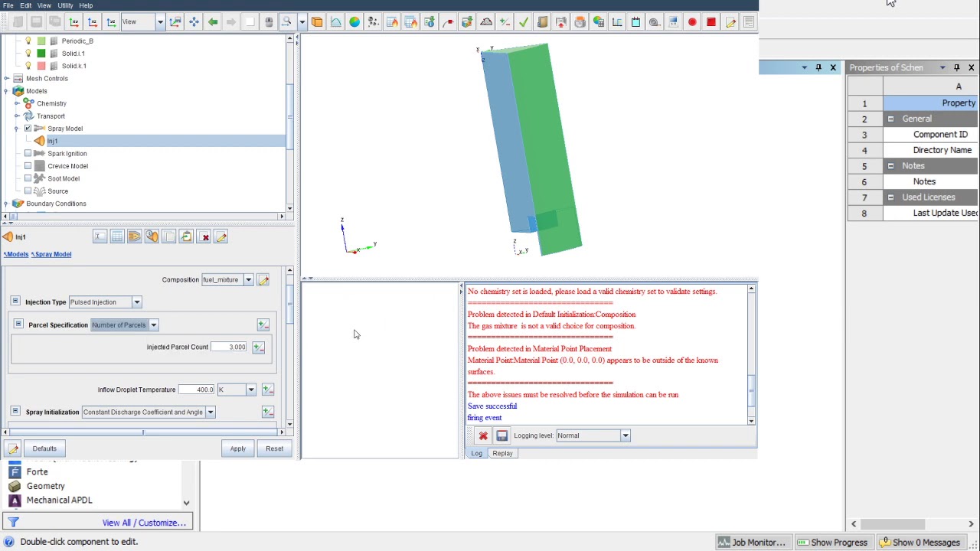Enable the Source checkbox
980x551 pixels.
[28, 191]
